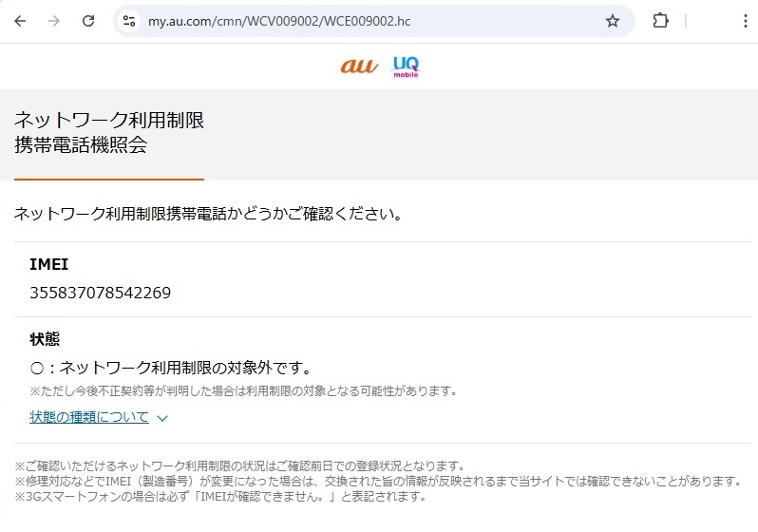Open the 状態の種類について link
Screen dimensions: 758x532
pos(89,417)
